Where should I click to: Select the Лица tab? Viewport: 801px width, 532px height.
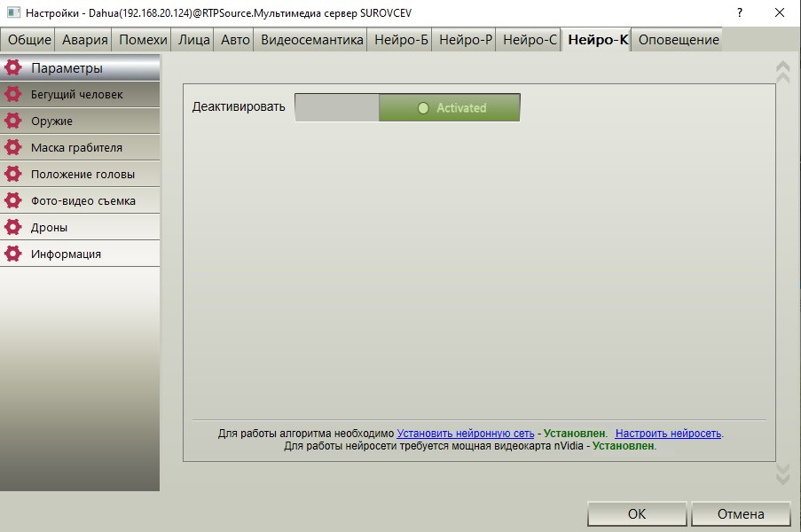pos(193,40)
